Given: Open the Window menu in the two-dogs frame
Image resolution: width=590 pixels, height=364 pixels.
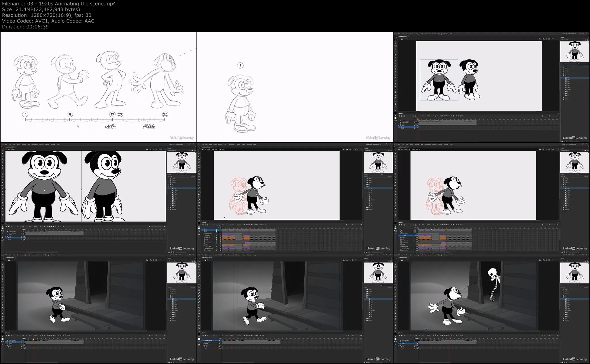Looking at the screenshot, I should click(446, 34).
